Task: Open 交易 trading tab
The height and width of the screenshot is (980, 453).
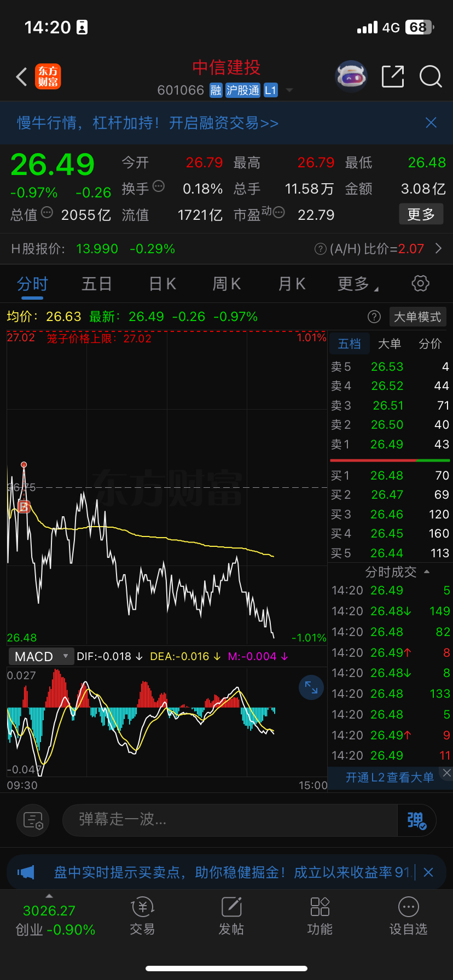Action: tap(142, 917)
